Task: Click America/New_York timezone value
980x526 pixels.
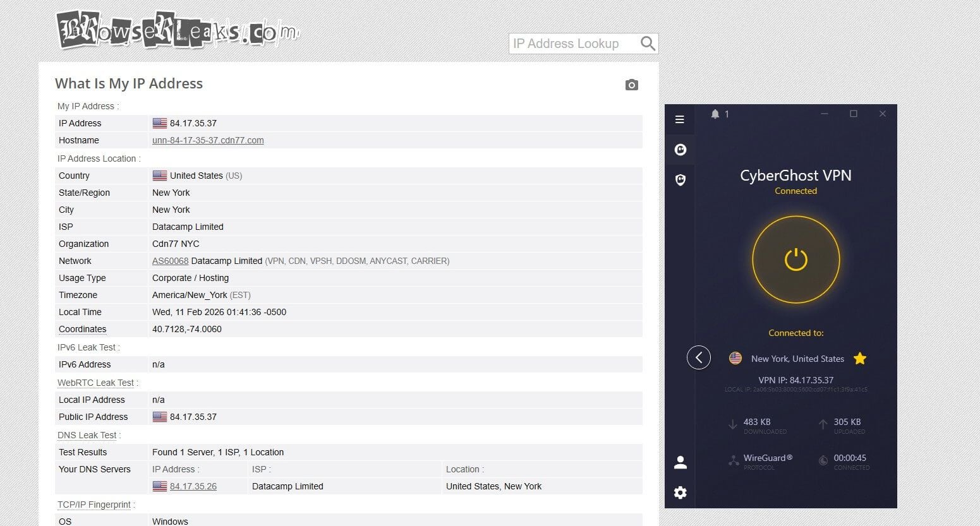Action: [190, 295]
